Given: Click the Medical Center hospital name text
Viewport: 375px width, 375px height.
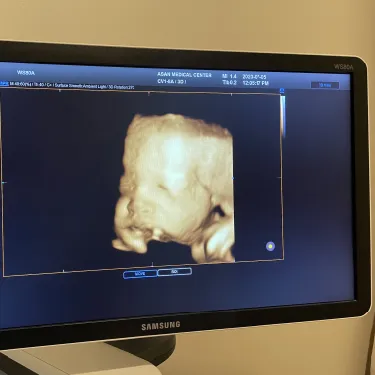Looking at the screenshot, I should 184,75.
